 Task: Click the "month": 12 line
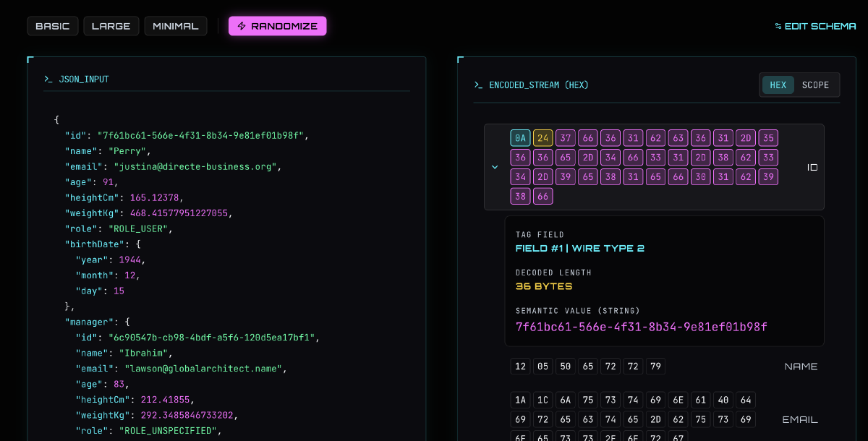click(x=108, y=275)
